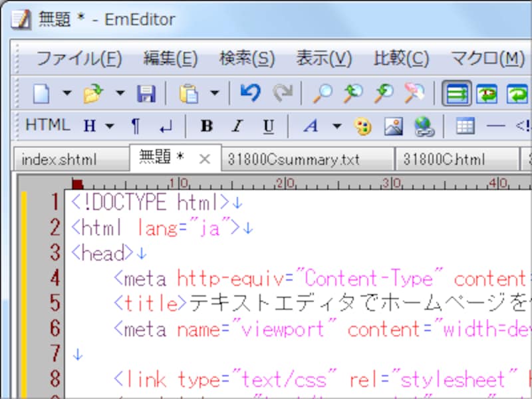This screenshot has height=399, width=532.
Task: Click line number 1 in gutter
Action: (55, 202)
